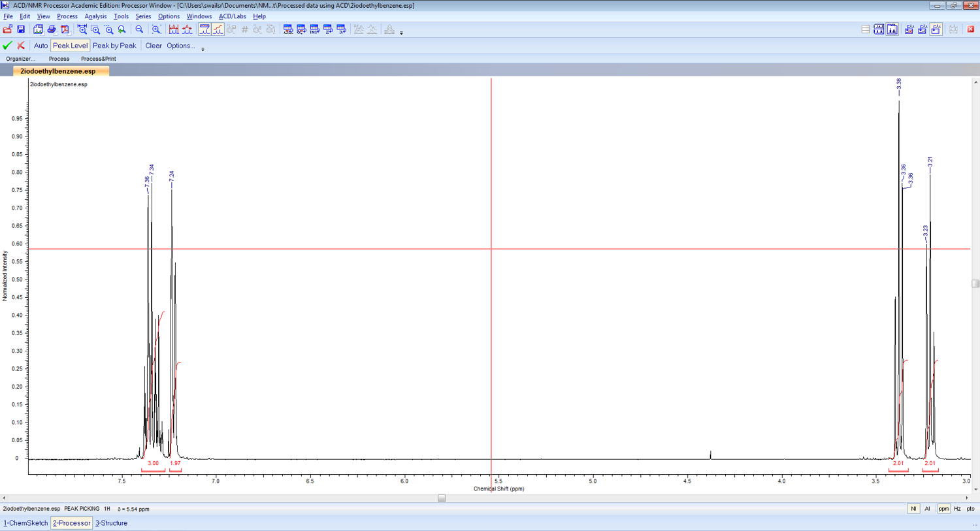980x531 pixels.
Task: Toggle the Peak by Peak mode
Action: pos(114,46)
